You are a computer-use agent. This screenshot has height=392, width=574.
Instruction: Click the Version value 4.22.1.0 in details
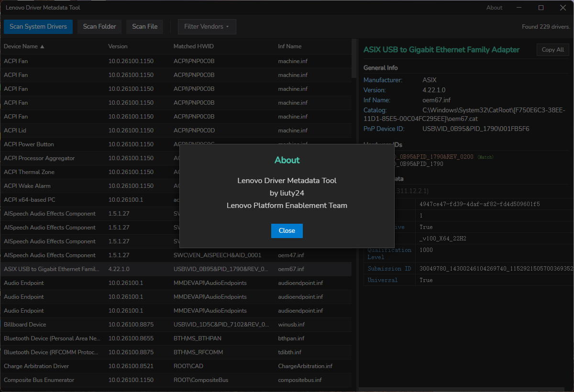point(434,90)
